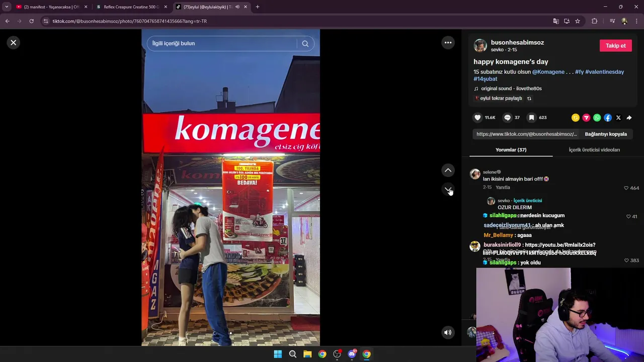Close the TikTok photo viewer with the X
The image size is (644, 362).
coord(14,43)
